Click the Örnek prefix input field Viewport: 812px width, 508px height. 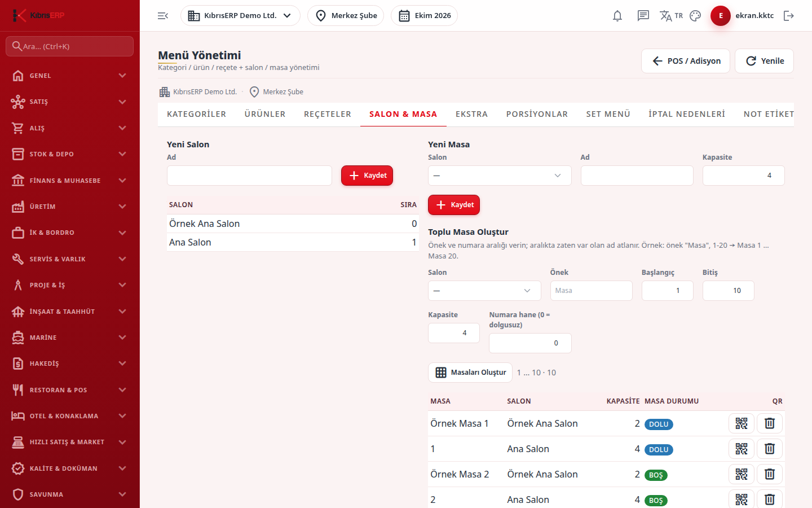coord(591,291)
